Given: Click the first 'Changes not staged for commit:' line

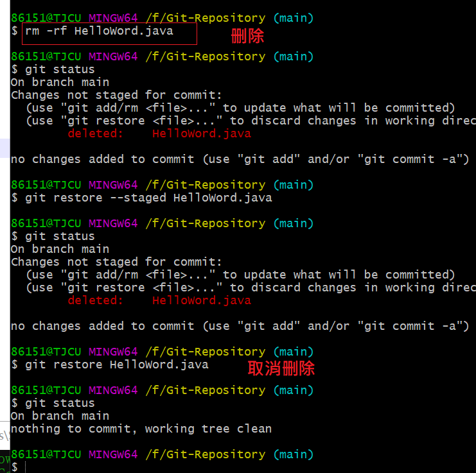Looking at the screenshot, I should tap(116, 95).
